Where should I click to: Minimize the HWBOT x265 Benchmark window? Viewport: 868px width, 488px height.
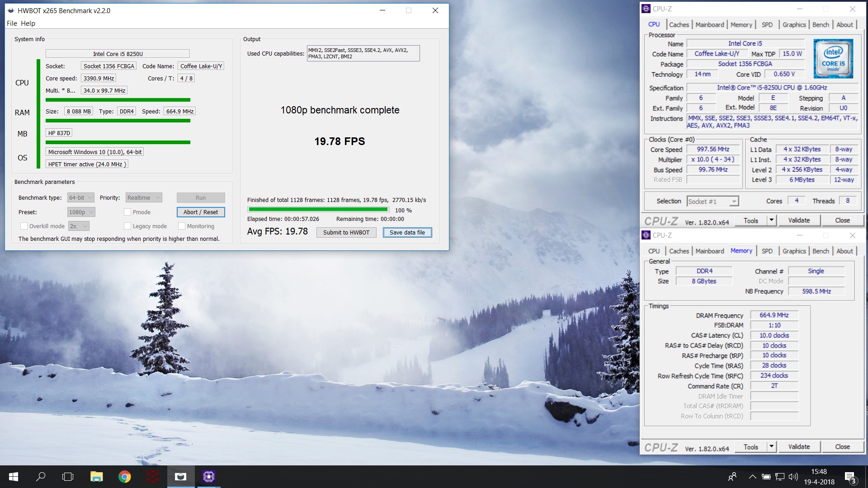pyautogui.click(x=382, y=10)
